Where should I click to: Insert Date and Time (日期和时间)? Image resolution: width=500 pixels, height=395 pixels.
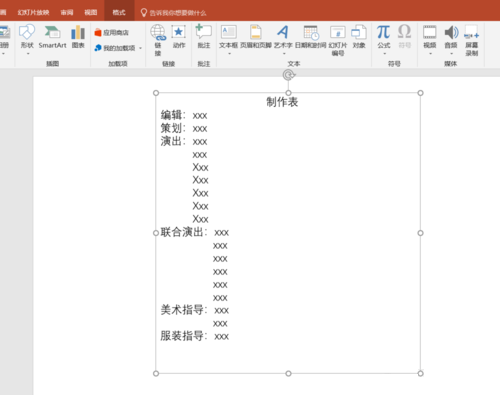[311, 36]
